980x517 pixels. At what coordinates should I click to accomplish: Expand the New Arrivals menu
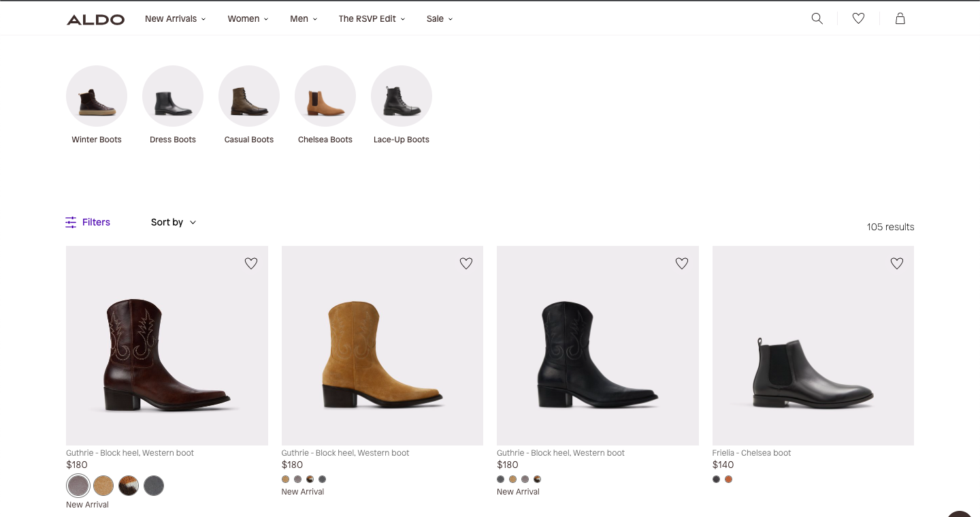tap(175, 19)
